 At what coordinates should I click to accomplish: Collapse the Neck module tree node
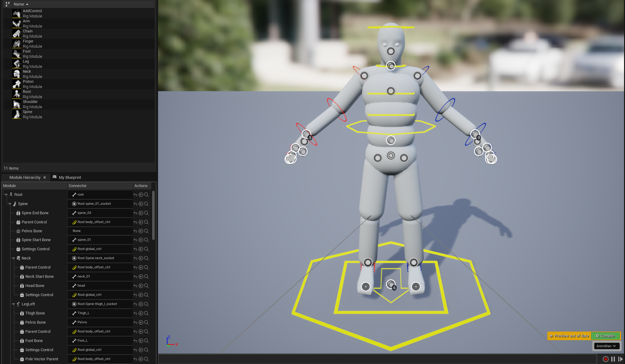point(13,258)
